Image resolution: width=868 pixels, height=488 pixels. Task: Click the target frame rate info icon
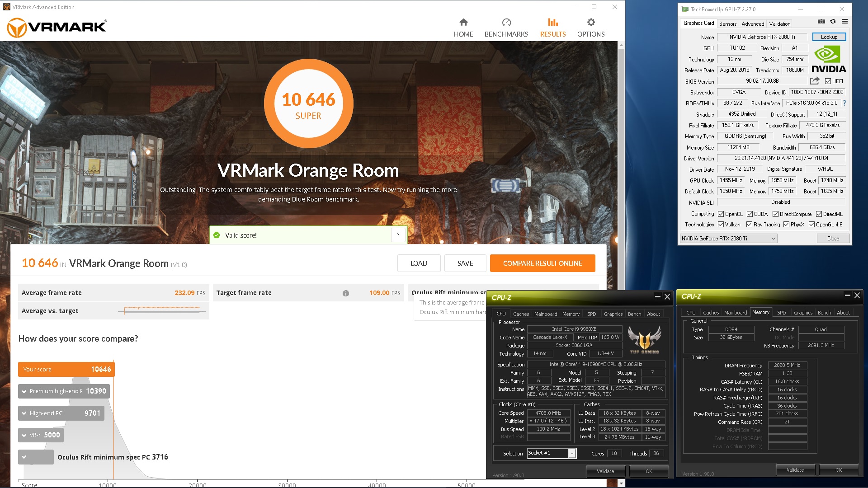click(x=346, y=293)
